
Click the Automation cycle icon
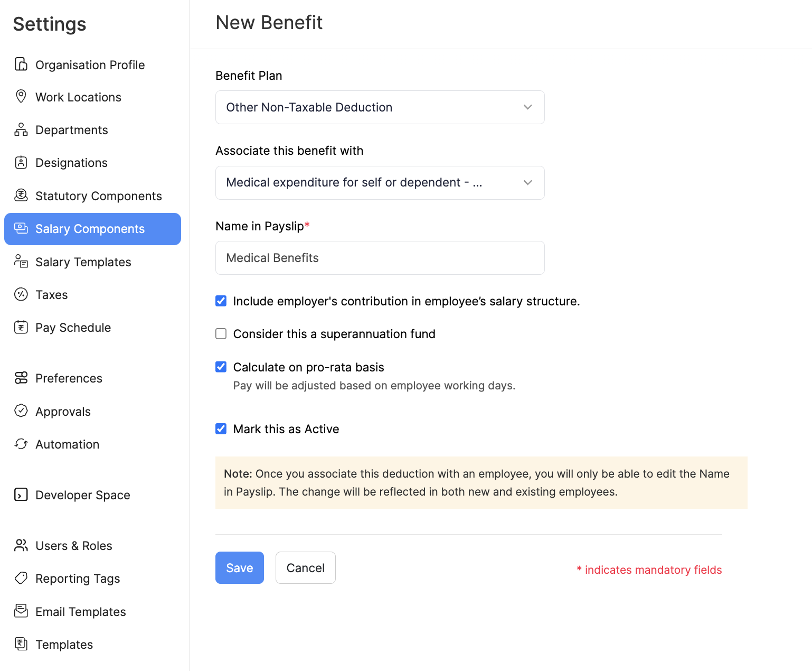click(21, 444)
